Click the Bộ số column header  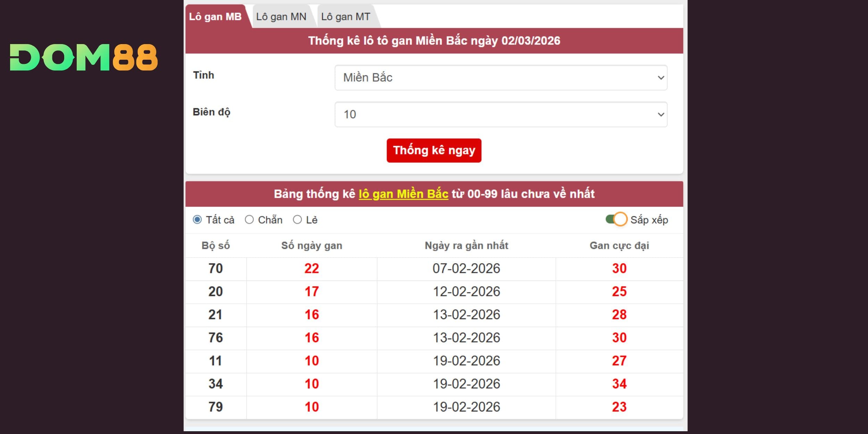[216, 245]
